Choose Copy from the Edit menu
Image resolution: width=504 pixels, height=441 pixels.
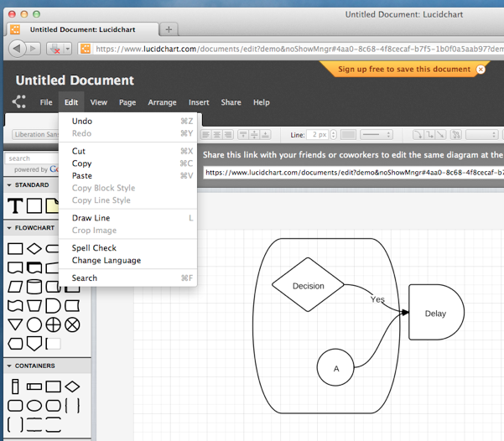tap(128, 163)
